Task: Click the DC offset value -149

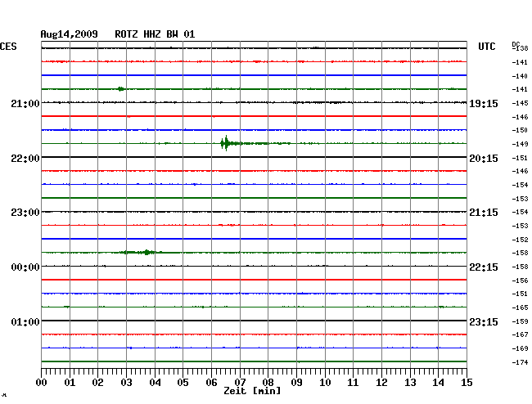Action: pyautogui.click(x=520, y=144)
